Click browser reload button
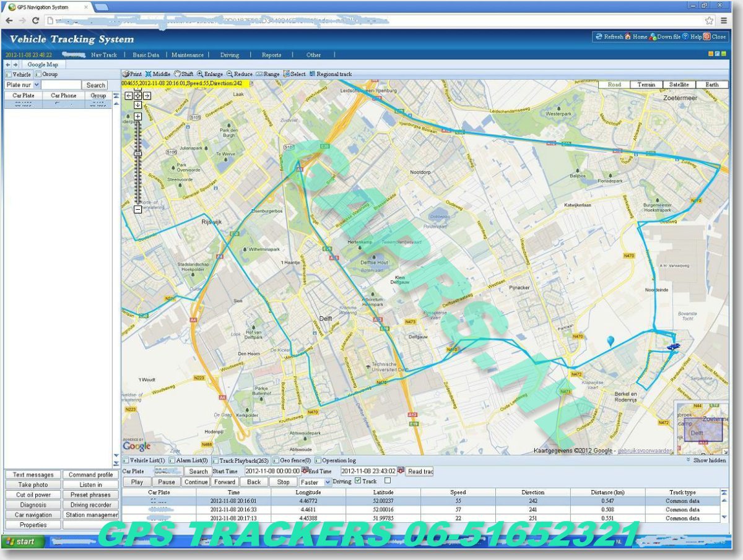This screenshot has height=560, width=743. point(35,20)
